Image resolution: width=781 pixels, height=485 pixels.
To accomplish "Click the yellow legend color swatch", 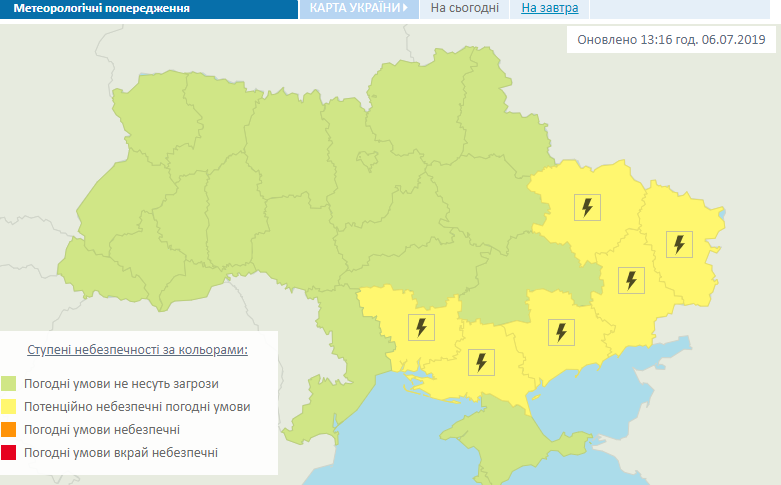I will coord(9,407).
